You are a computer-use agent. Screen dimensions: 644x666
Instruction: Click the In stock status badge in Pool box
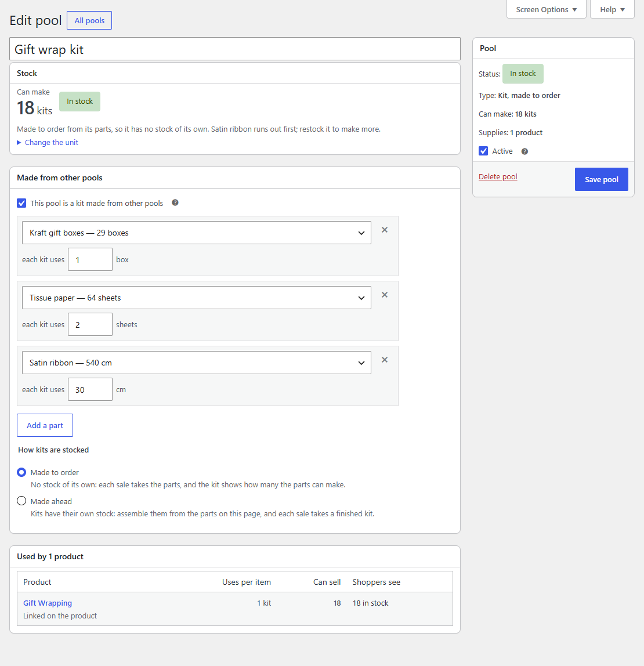[523, 74]
